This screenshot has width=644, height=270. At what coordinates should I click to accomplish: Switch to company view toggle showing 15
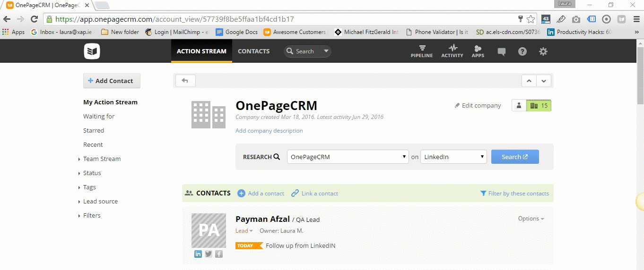click(539, 106)
